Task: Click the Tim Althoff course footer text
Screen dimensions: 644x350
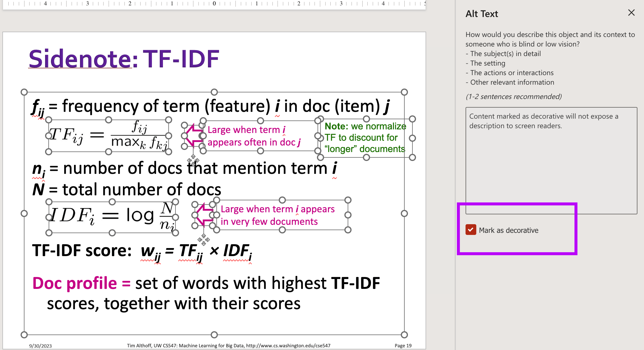Action: 229,346
